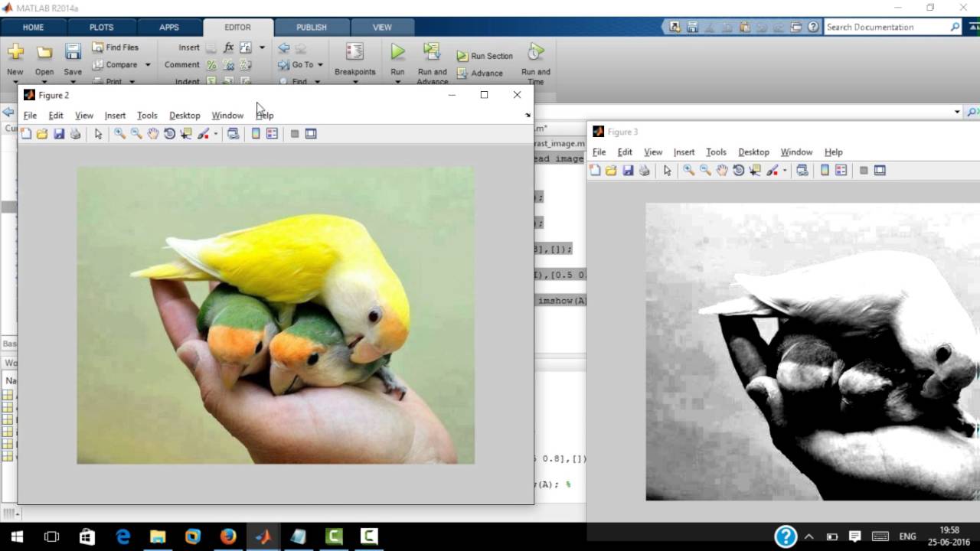The width and height of the screenshot is (980, 551).
Task: Select Zoom In tool in Figure 2
Action: pos(119,134)
